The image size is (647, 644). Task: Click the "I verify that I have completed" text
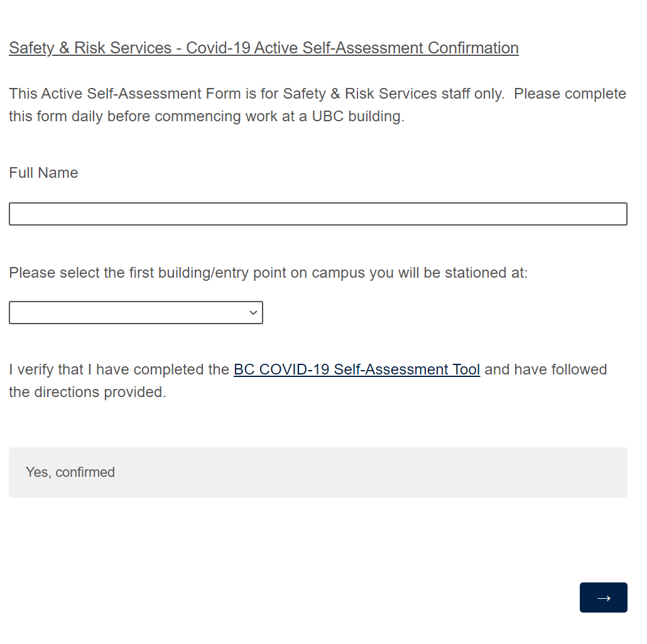tap(119, 369)
